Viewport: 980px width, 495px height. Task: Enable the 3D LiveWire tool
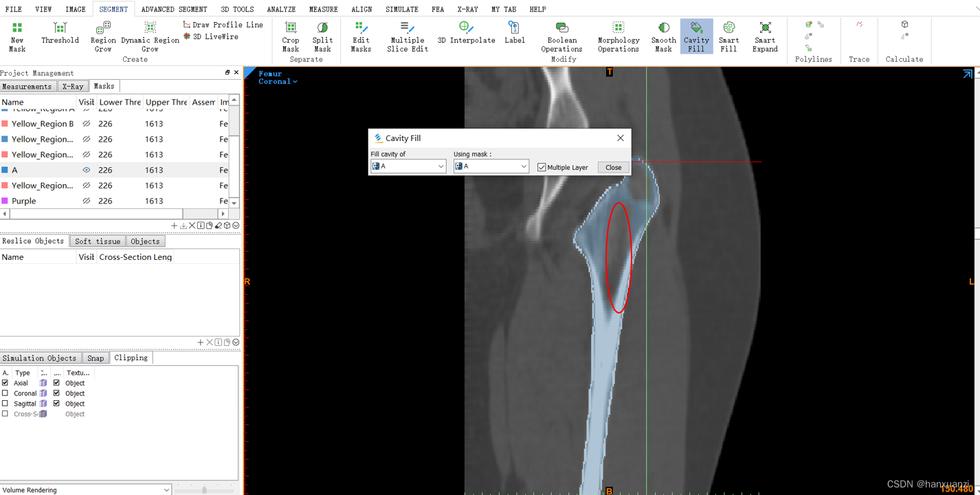pyautogui.click(x=210, y=36)
